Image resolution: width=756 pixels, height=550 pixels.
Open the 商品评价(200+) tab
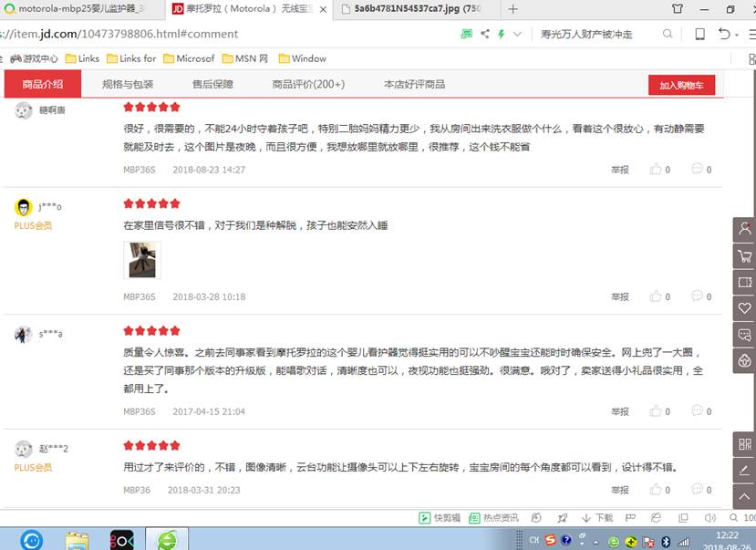point(308,84)
